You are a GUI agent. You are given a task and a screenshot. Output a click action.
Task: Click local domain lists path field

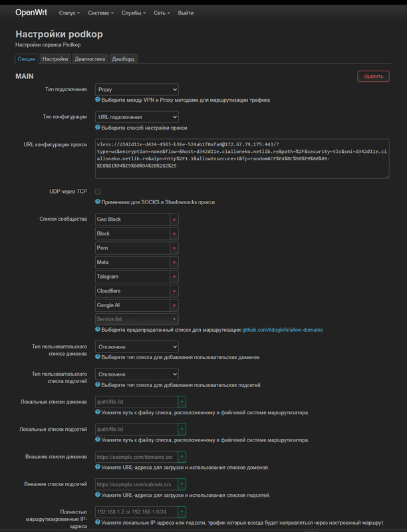click(x=136, y=402)
